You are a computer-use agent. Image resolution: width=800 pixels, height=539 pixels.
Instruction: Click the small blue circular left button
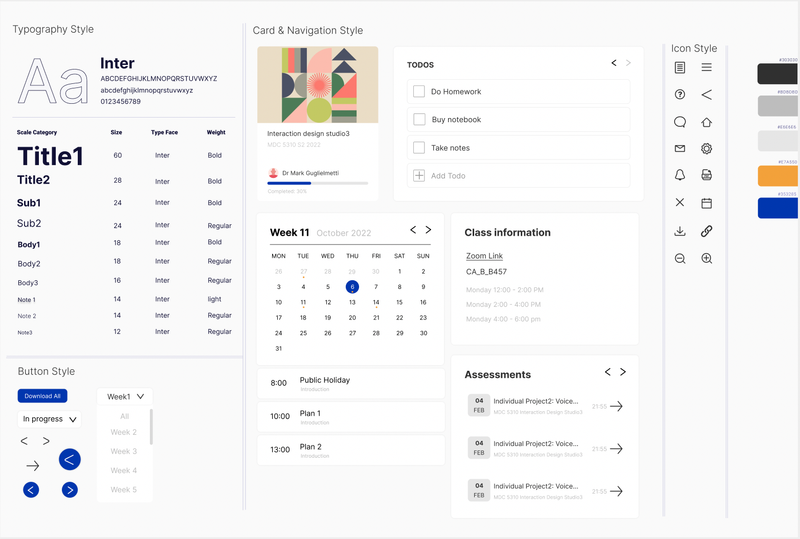pos(31,490)
